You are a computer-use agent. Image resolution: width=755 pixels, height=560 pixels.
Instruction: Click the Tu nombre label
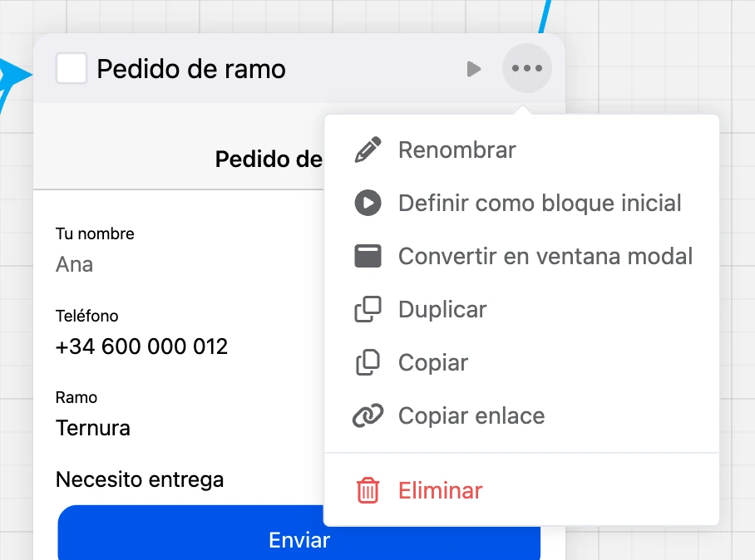tap(95, 233)
